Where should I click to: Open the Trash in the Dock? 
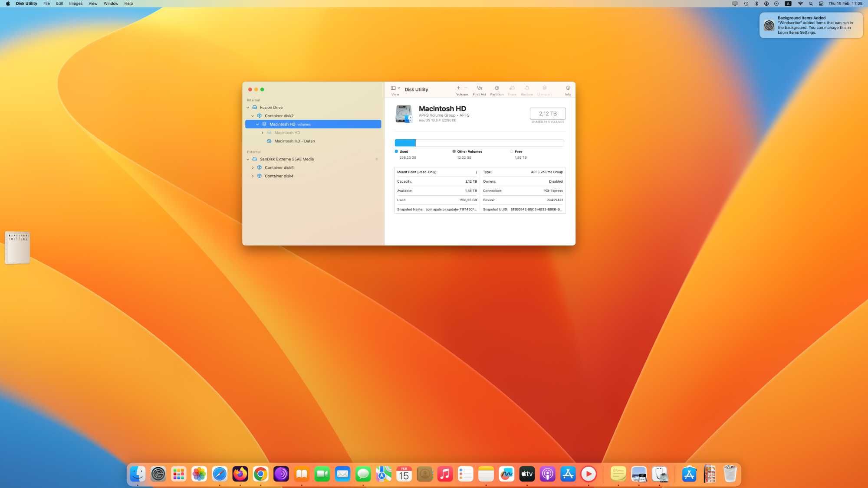click(730, 474)
